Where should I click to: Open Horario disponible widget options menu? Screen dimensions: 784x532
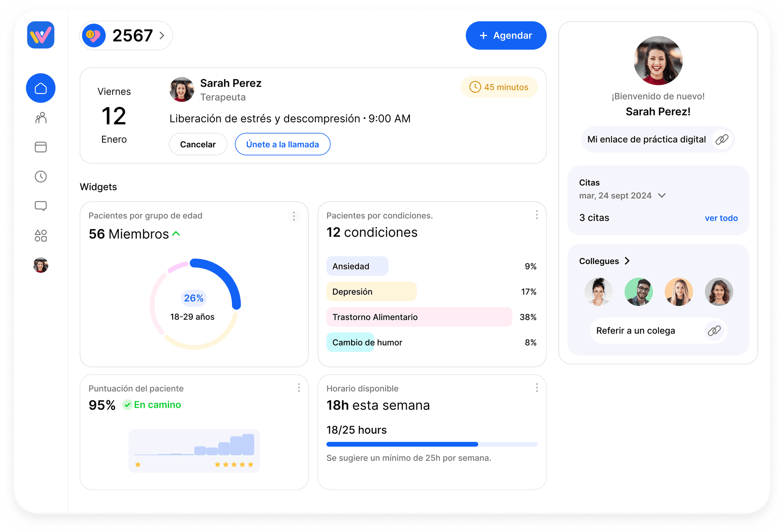537,387
